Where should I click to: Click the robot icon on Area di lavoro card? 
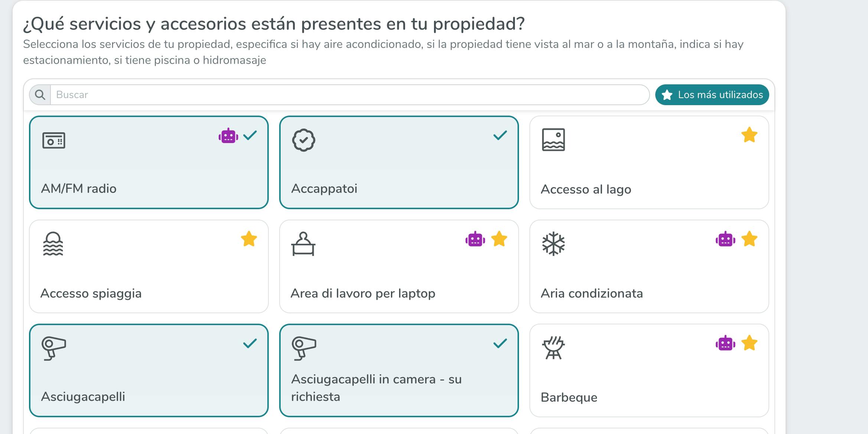475,239
